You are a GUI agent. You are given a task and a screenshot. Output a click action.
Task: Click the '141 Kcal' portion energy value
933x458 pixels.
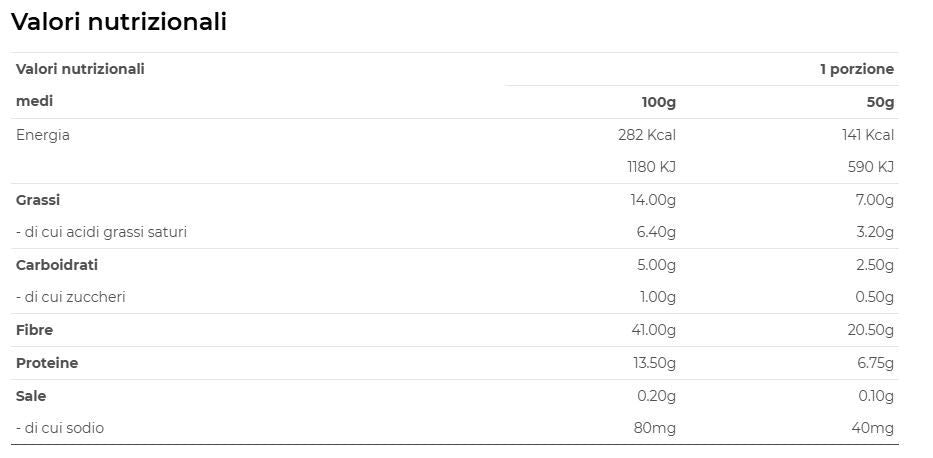coord(867,135)
